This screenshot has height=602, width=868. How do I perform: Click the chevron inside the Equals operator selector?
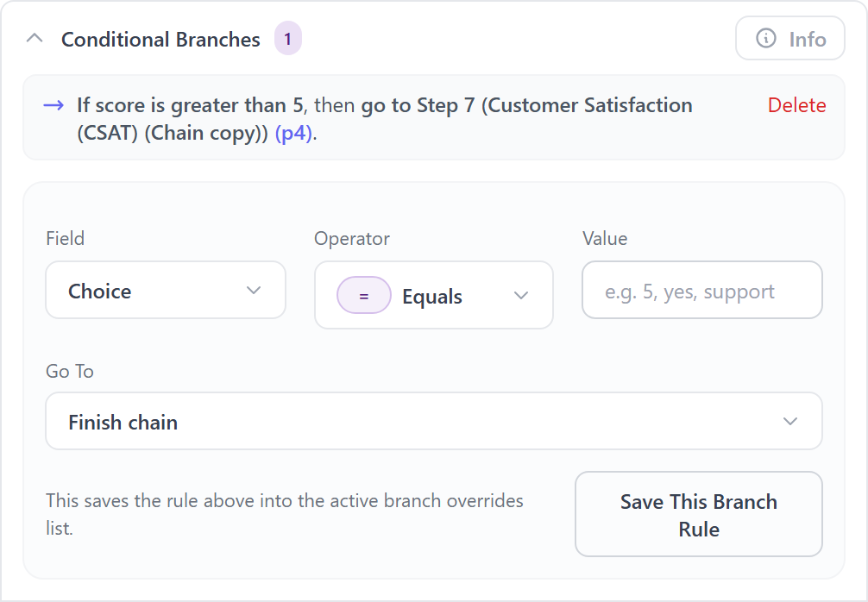click(521, 295)
